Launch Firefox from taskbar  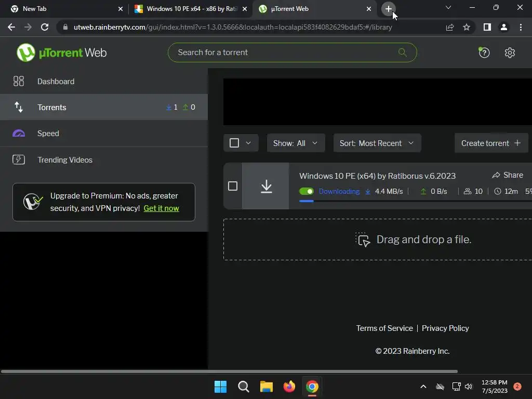(x=289, y=387)
